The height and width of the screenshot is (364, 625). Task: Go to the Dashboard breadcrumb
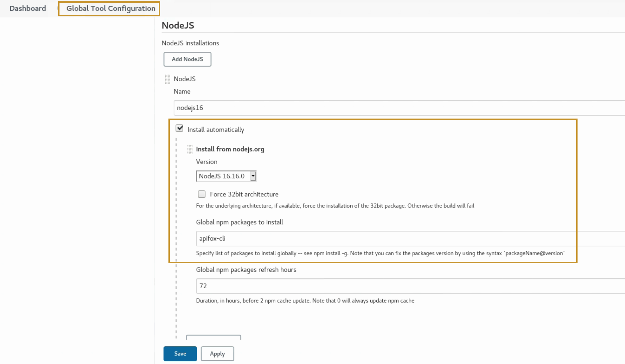coord(28,8)
